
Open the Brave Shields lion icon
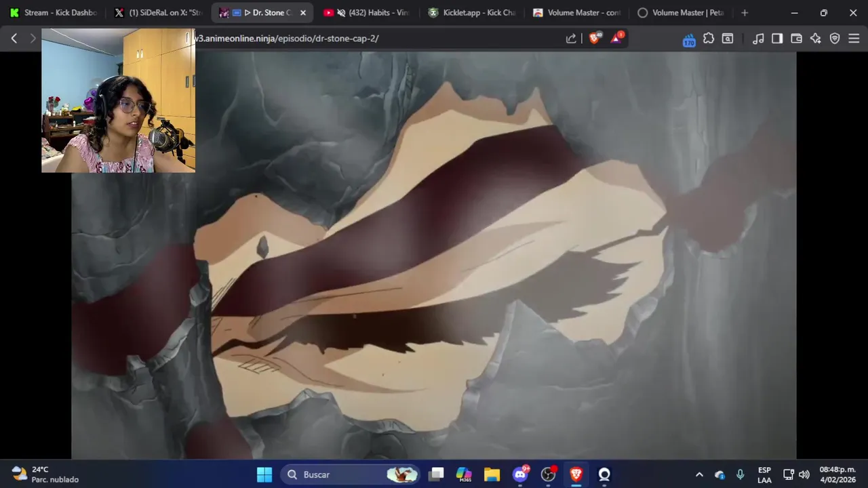point(595,39)
